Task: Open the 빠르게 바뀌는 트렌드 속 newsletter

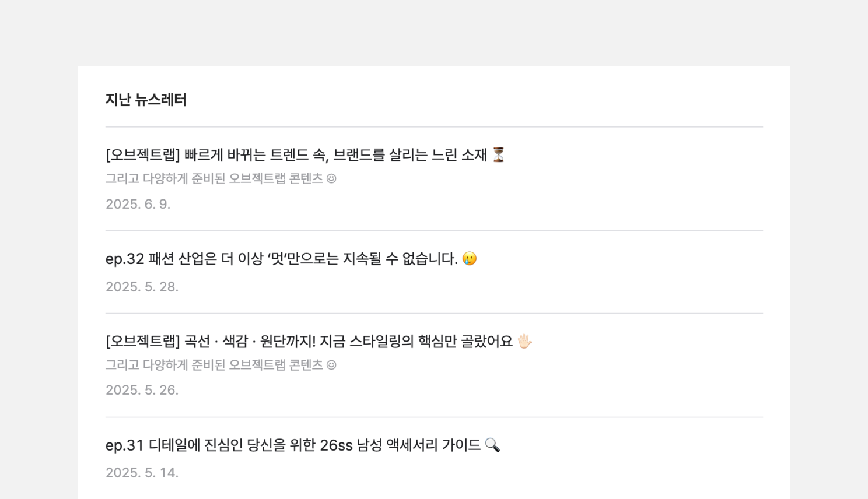Action: point(305,155)
